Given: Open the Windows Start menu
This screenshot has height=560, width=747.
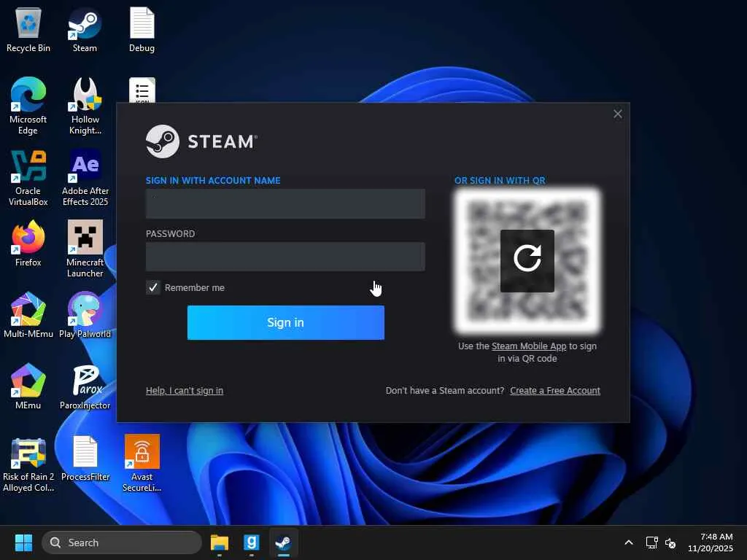Looking at the screenshot, I should point(23,542).
